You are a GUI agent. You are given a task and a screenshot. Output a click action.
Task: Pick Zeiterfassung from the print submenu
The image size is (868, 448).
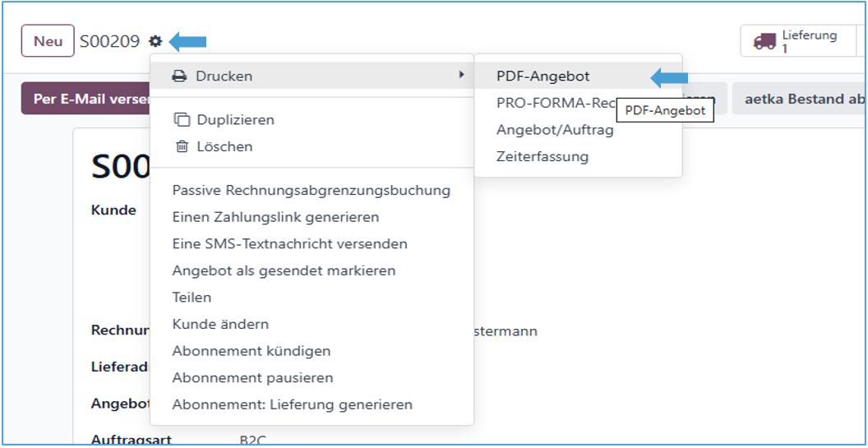pos(542,156)
